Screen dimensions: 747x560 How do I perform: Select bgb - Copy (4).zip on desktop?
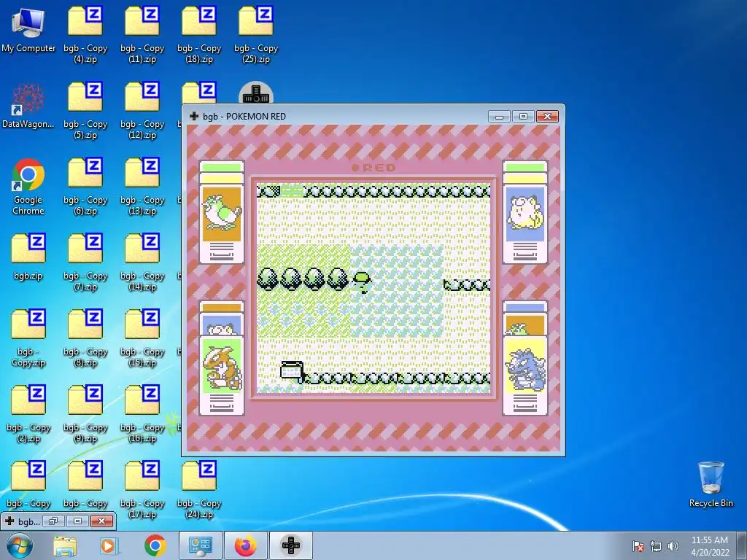tap(85, 34)
